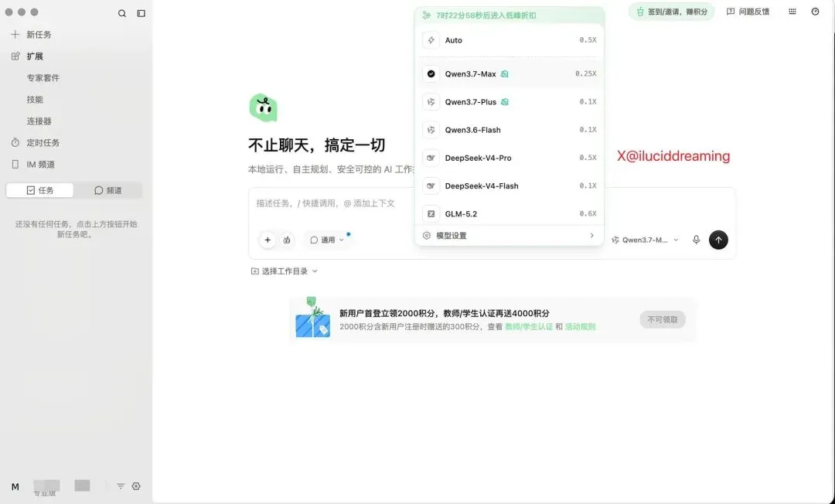Image resolution: width=835 pixels, height=504 pixels.
Task: Open 连接器 in the sidebar
Action: [39, 121]
